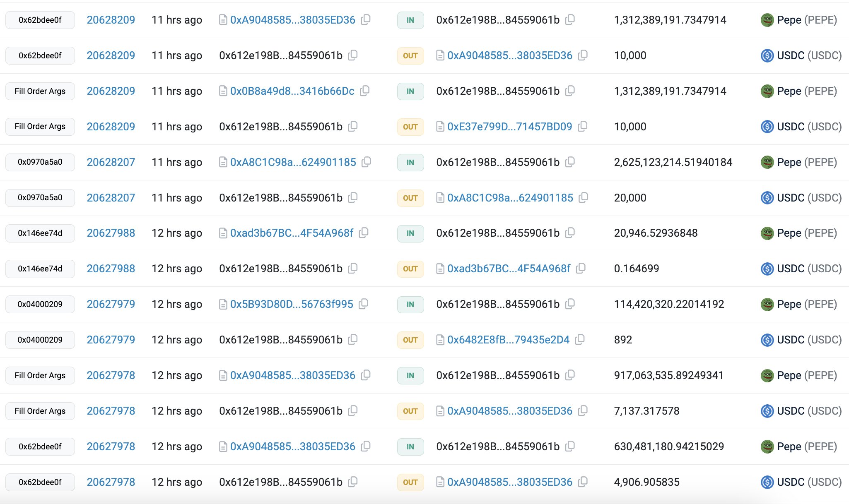Click Pepe token icon in 2,625,123,214 row
849x504 pixels.
click(x=767, y=162)
